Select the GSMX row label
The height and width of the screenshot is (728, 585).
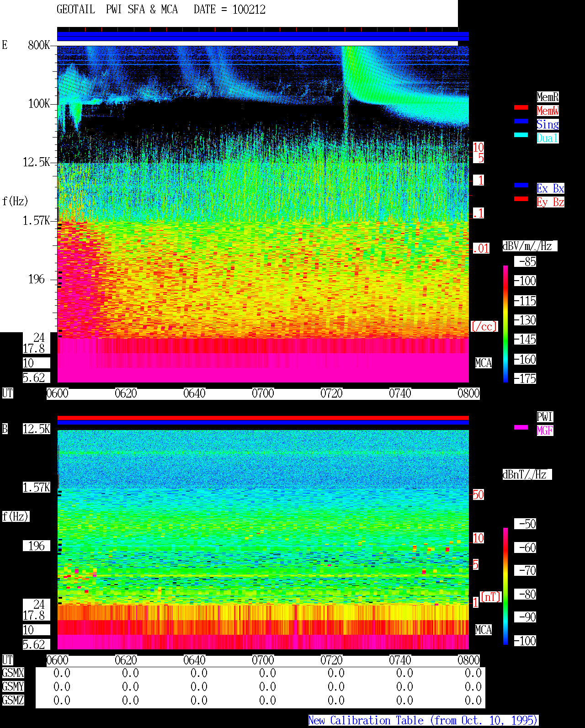tap(13, 673)
